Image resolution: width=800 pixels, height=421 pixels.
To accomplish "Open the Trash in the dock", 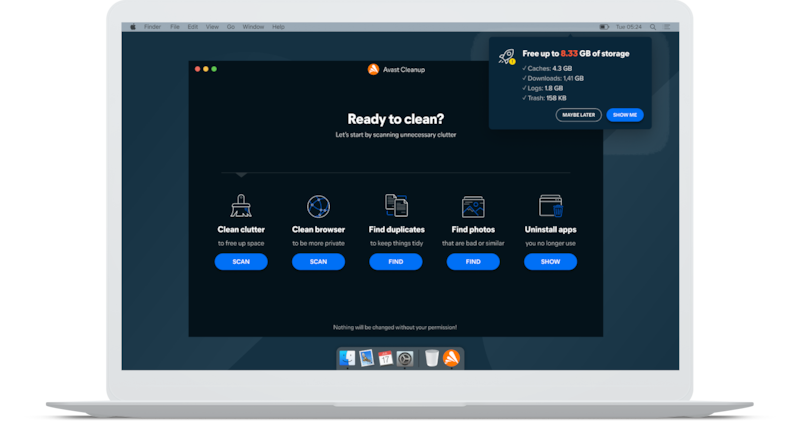I will click(x=431, y=358).
